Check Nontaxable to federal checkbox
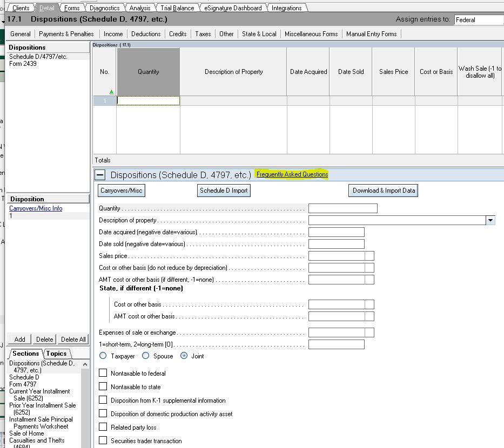The width and height of the screenshot is (504, 448). pos(103,373)
